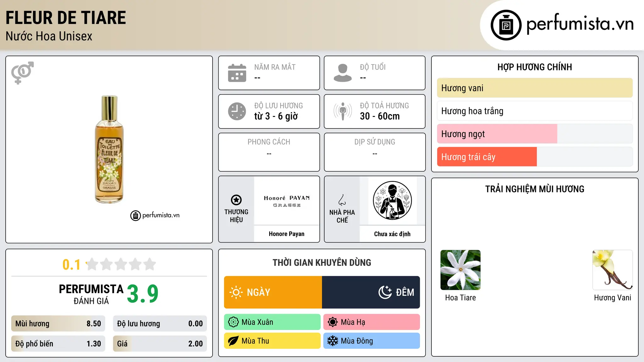This screenshot has width=644, height=362.
Task: Click the Chưa xác định perfumer label
Action: click(x=392, y=234)
